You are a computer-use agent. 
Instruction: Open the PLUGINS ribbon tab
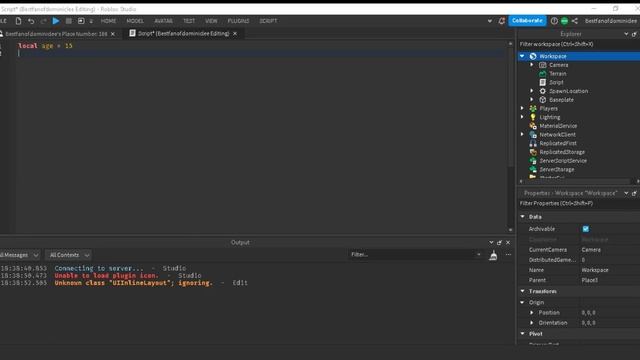coord(238,21)
